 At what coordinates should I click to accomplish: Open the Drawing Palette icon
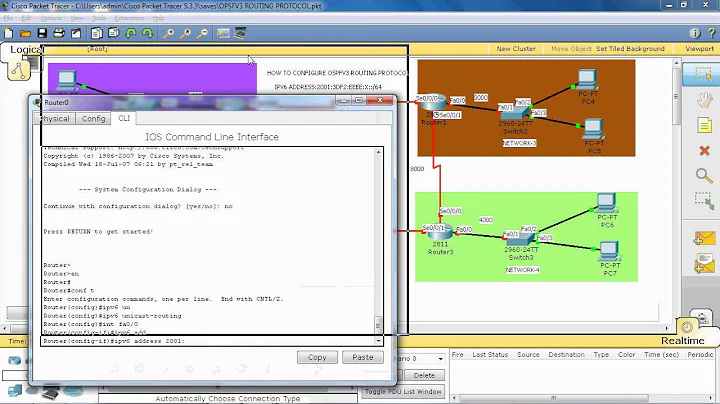223,33
